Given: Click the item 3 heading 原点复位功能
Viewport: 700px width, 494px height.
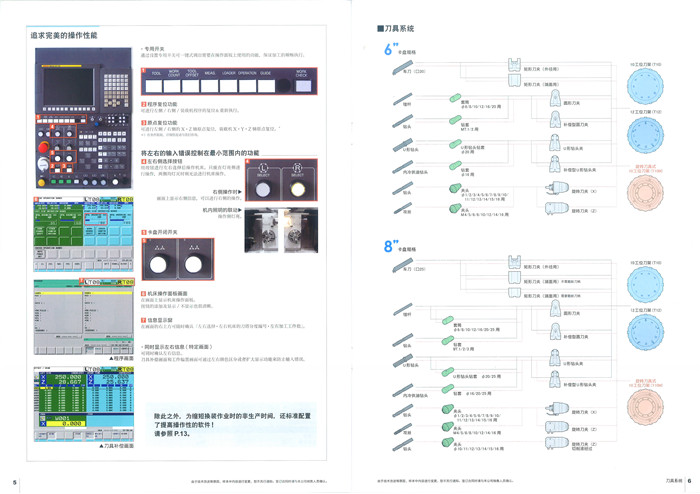Looking at the screenshot, I should point(162,123).
